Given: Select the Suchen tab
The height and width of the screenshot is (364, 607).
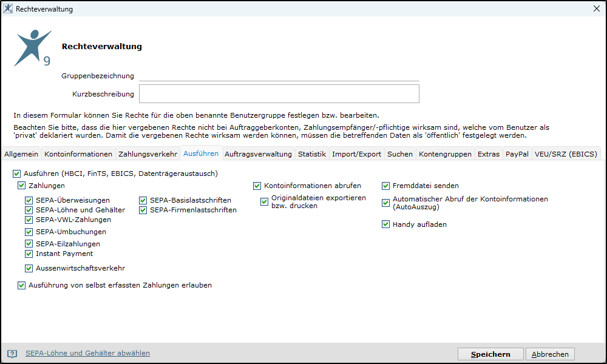Looking at the screenshot, I should [x=400, y=154].
